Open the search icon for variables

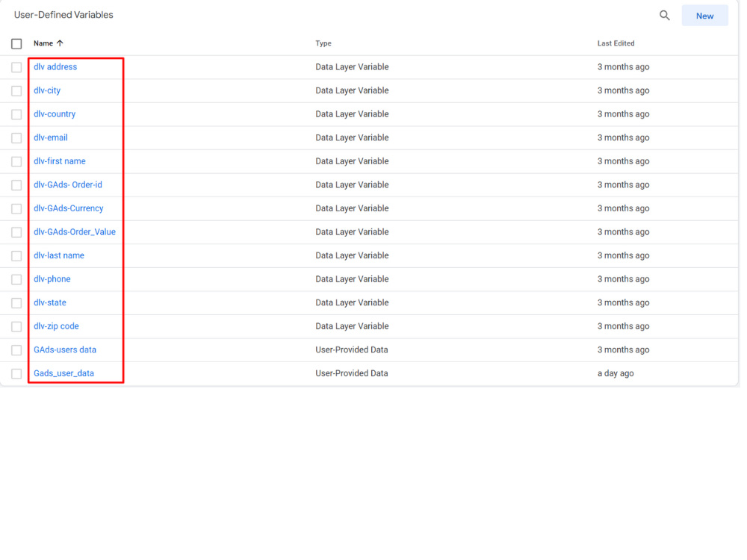[665, 16]
